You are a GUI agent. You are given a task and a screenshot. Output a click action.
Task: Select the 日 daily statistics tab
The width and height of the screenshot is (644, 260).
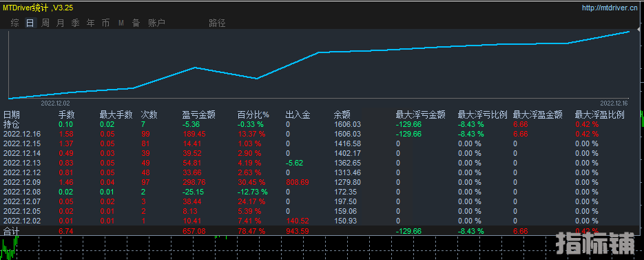point(30,23)
